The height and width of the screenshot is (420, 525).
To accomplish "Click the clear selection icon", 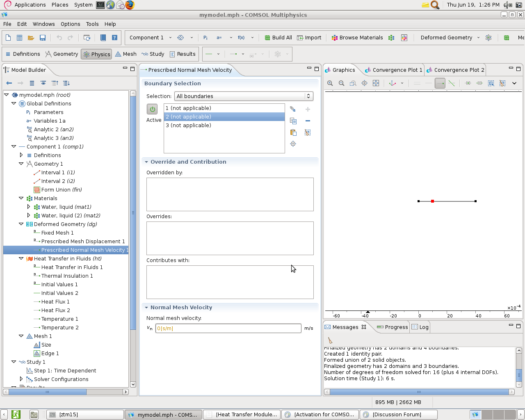I will click(x=308, y=132).
